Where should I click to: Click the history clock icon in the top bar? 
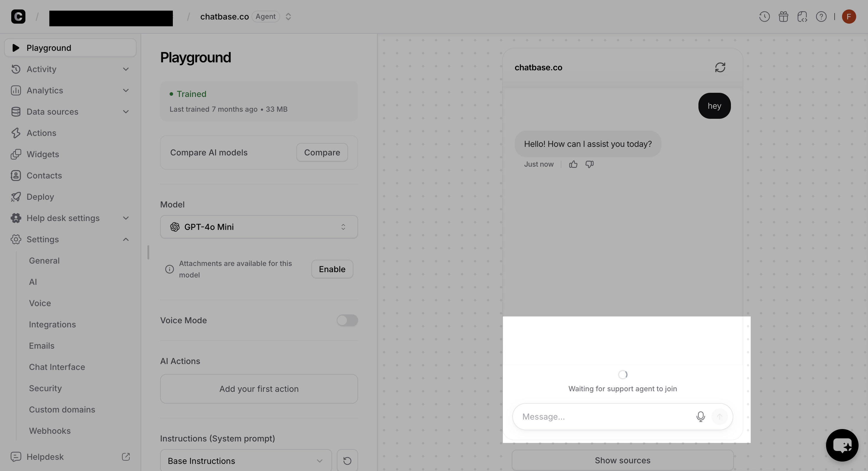click(764, 16)
